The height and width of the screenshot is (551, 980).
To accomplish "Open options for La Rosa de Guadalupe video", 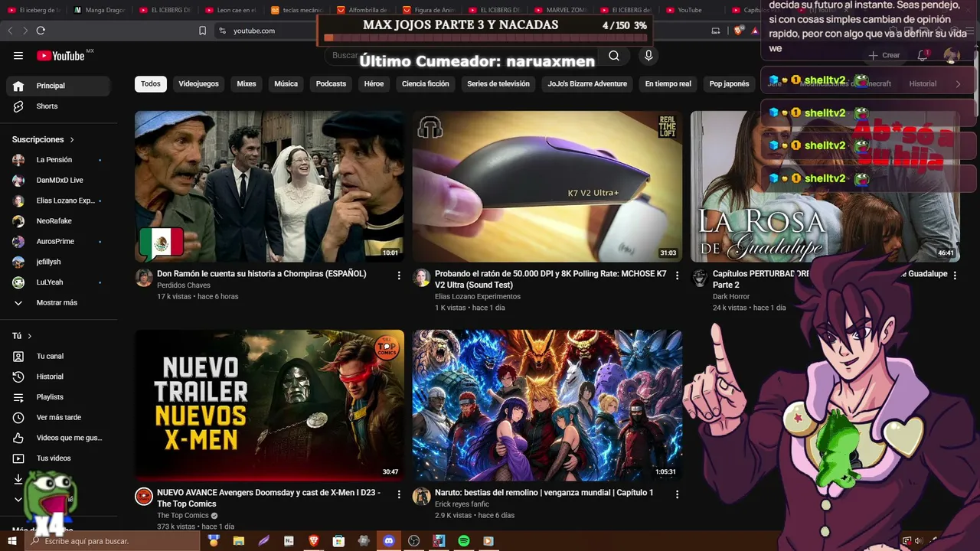I will tap(955, 275).
